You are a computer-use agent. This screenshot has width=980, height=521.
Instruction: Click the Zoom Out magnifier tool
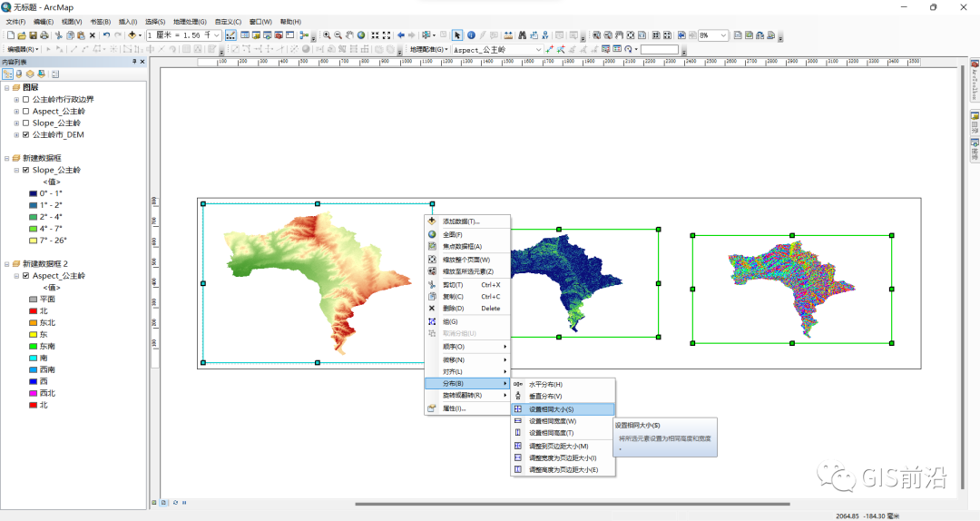point(338,35)
